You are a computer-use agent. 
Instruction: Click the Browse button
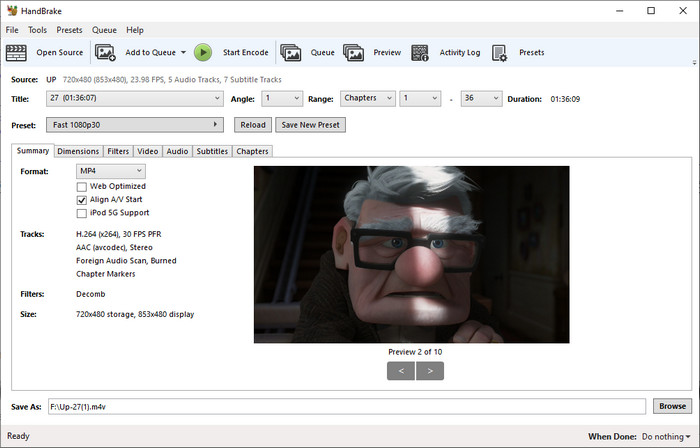pyautogui.click(x=672, y=407)
